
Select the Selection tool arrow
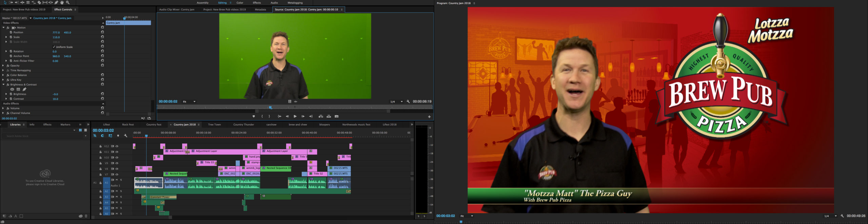tap(5, 3)
